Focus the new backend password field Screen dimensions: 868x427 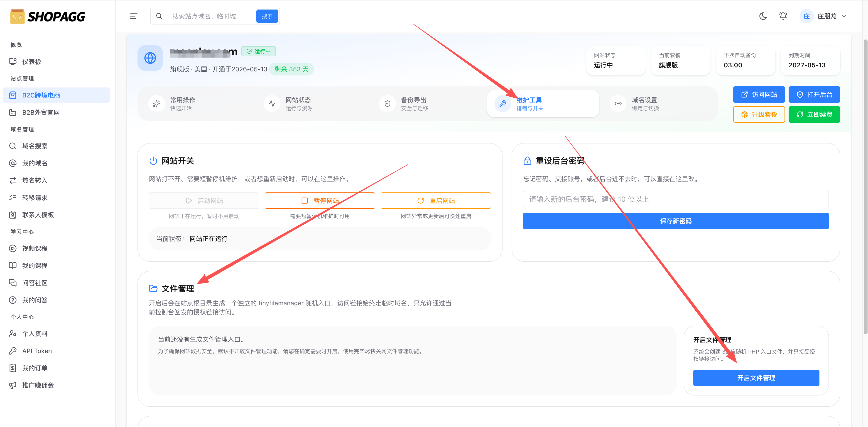tap(676, 199)
